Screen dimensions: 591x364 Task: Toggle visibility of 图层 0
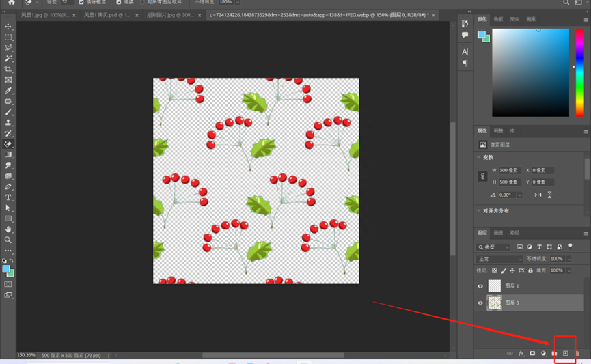click(480, 303)
